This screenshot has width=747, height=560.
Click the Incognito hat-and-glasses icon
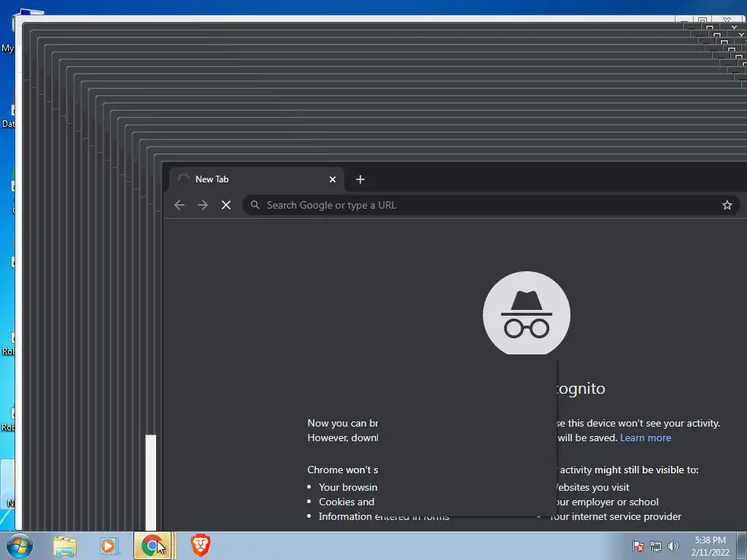pyautogui.click(x=527, y=314)
